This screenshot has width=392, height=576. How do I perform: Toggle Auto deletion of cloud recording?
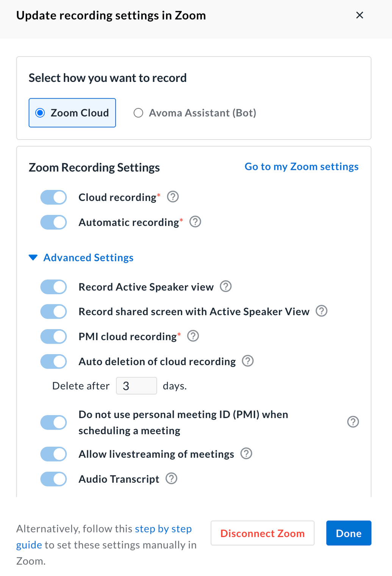53,361
